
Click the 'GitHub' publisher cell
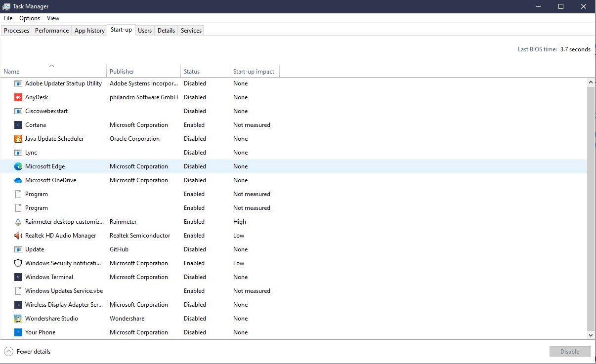tap(119, 249)
